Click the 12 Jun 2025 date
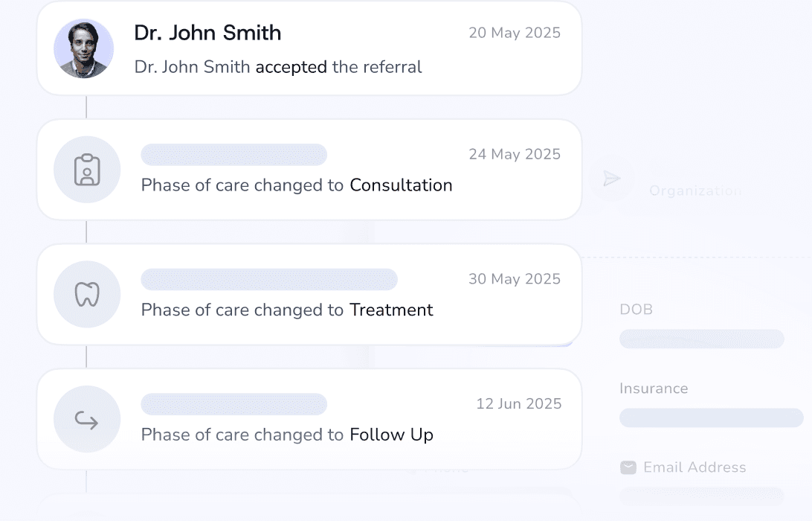This screenshot has width=812, height=521. (x=518, y=404)
